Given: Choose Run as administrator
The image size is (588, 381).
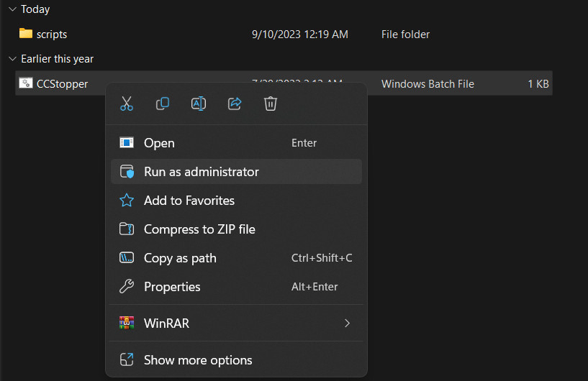Looking at the screenshot, I should click(201, 172).
